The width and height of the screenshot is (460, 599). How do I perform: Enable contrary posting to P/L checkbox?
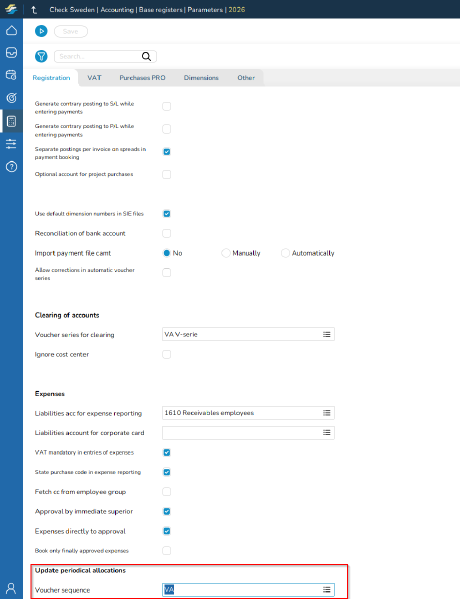coord(167,129)
